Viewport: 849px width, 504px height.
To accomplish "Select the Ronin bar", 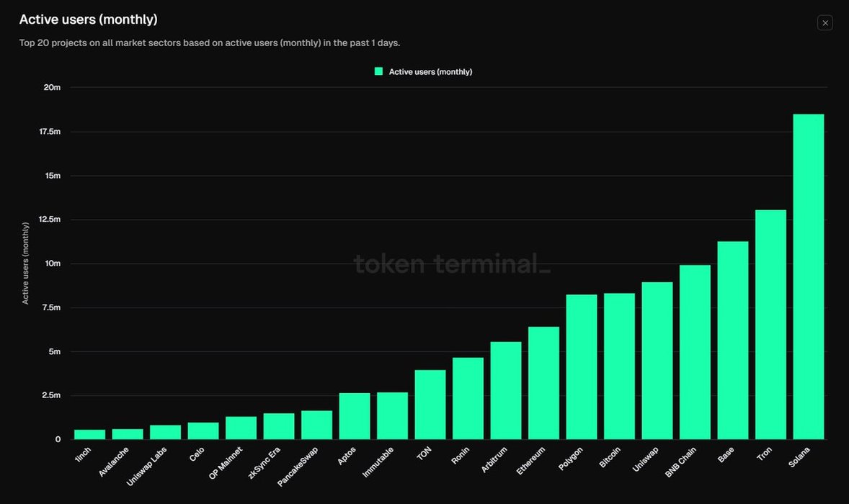I will 468,398.
